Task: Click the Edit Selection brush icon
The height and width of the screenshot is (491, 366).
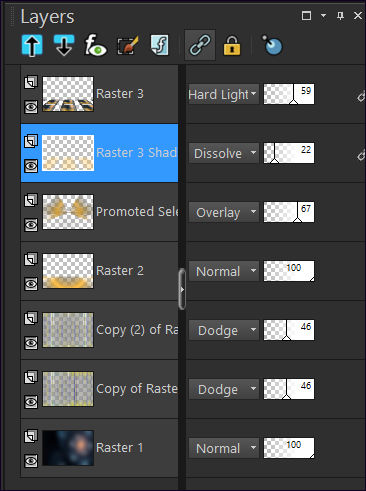Action: (128, 46)
